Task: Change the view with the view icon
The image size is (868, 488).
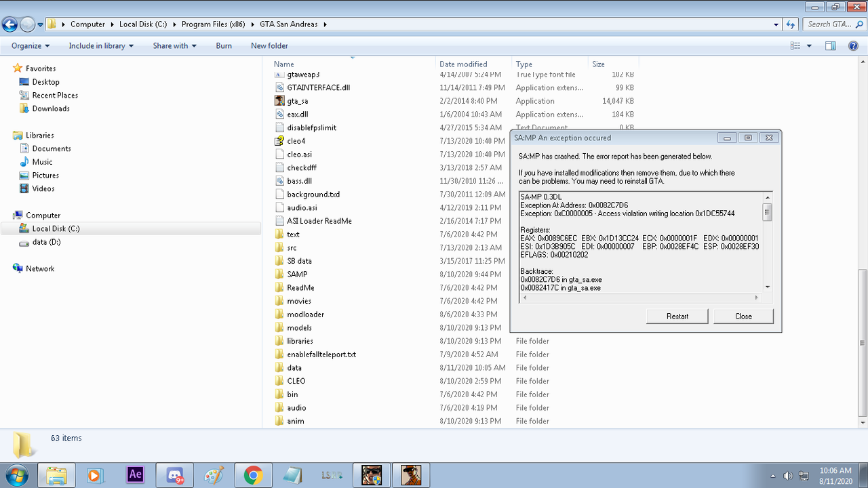Action: (796, 46)
